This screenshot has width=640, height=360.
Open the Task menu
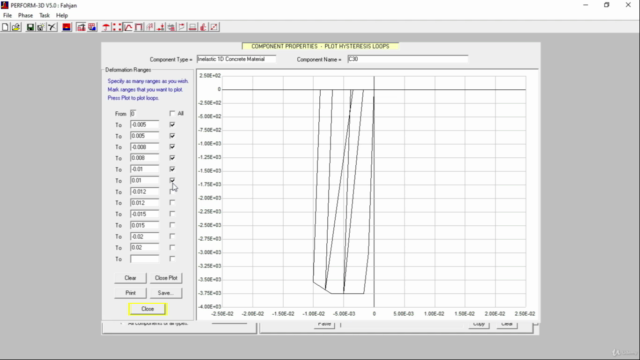tap(44, 16)
